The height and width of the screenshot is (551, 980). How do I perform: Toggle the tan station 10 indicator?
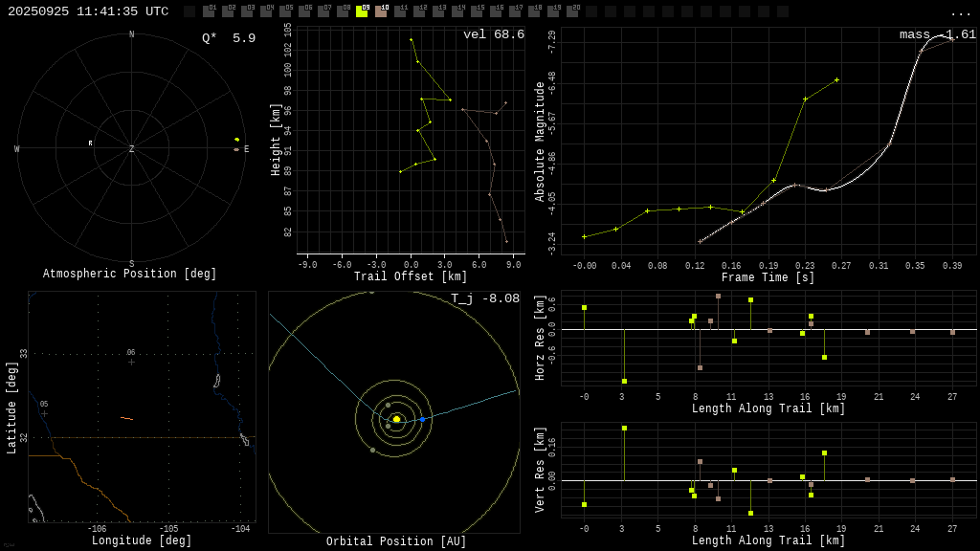click(381, 11)
